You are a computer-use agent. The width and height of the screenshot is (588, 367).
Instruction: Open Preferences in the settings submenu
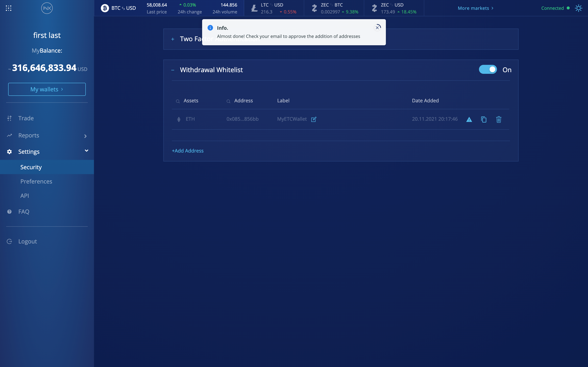pos(36,181)
